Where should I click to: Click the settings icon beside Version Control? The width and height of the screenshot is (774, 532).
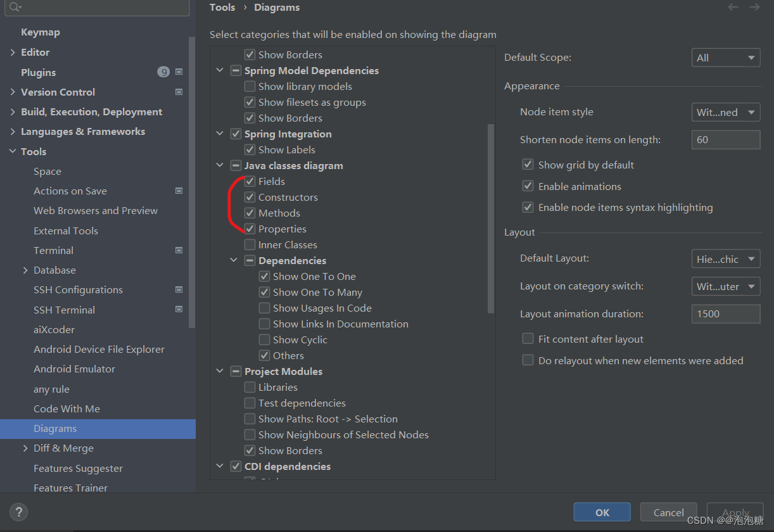179,92
